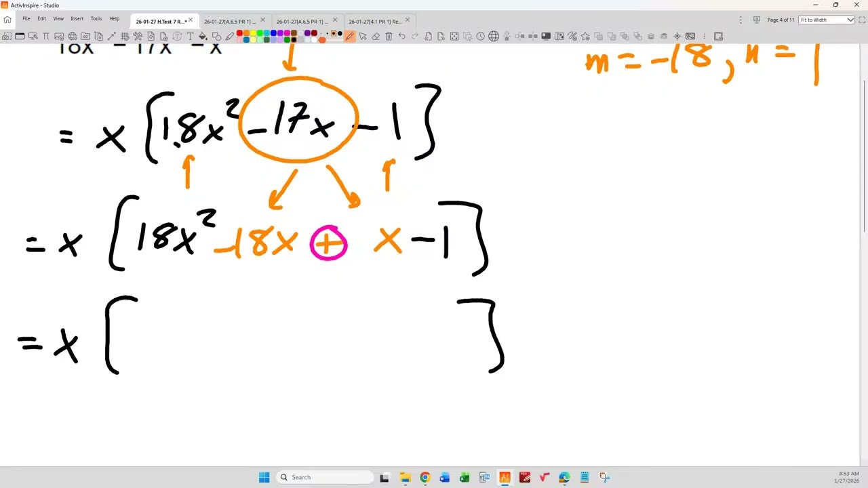The image size is (868, 488).
Task: Open the View menu
Action: (x=58, y=18)
